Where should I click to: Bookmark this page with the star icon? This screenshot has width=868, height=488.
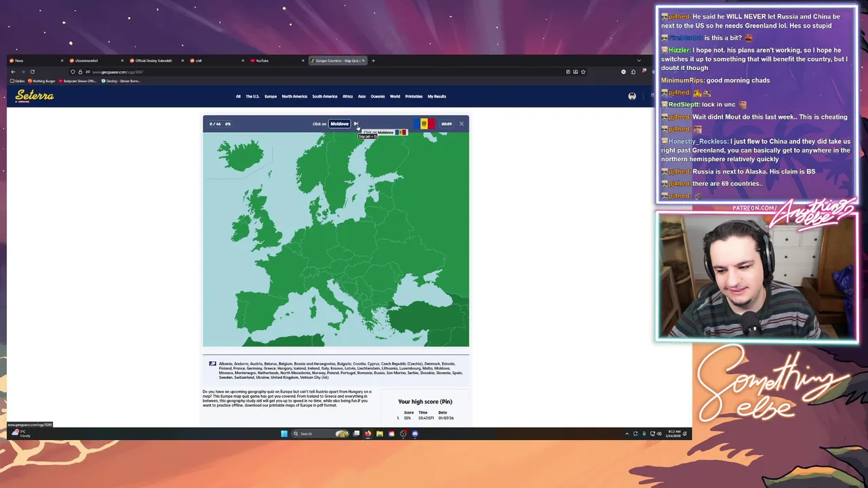[x=583, y=72]
